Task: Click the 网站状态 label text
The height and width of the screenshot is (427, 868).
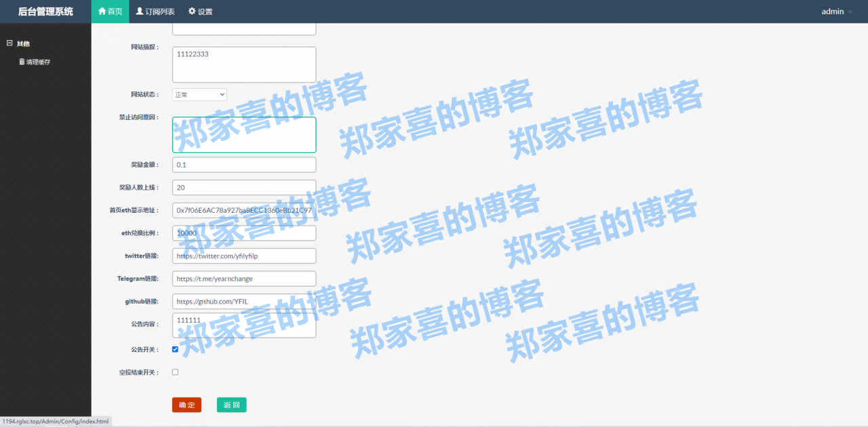Action: [144, 94]
